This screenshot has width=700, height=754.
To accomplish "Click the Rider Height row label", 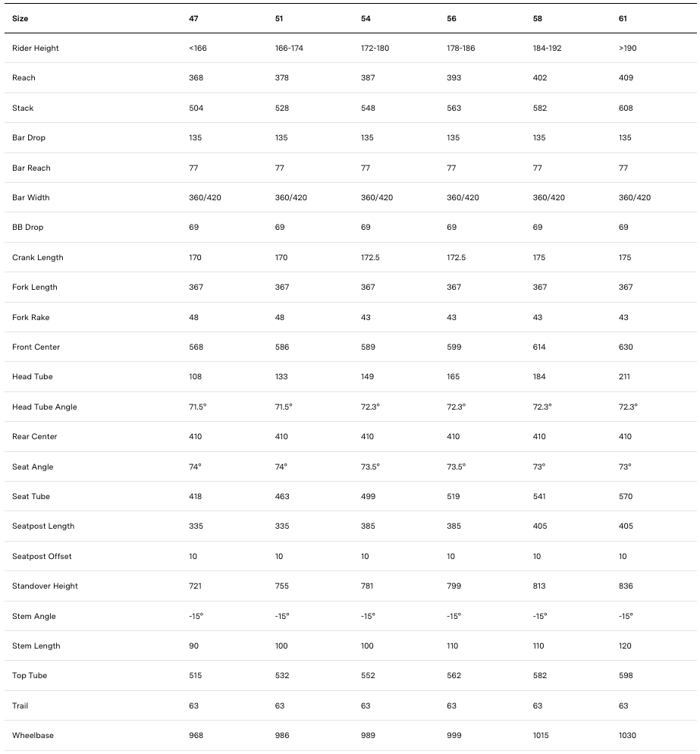I will (35, 49).
